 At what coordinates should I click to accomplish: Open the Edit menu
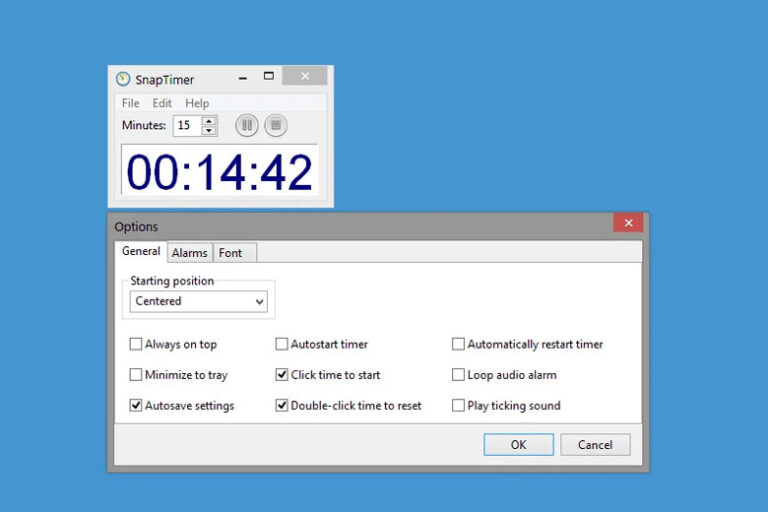point(162,103)
